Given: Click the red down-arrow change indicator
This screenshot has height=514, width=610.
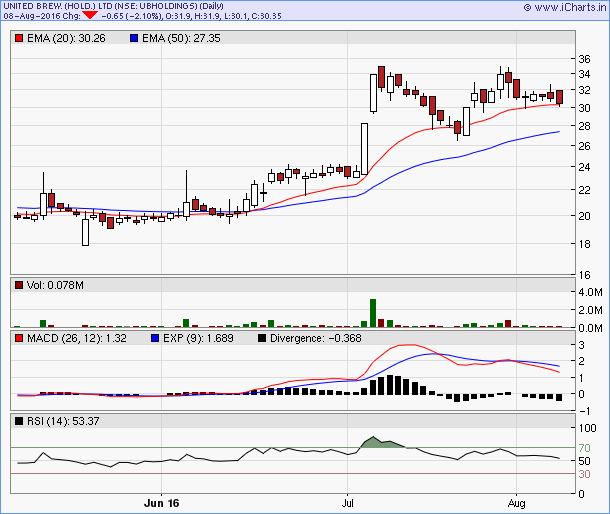Looking at the screenshot, I should 90,15.
